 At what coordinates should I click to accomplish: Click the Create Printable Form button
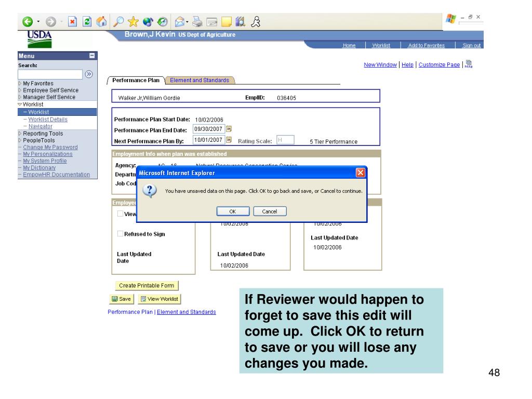147,285
